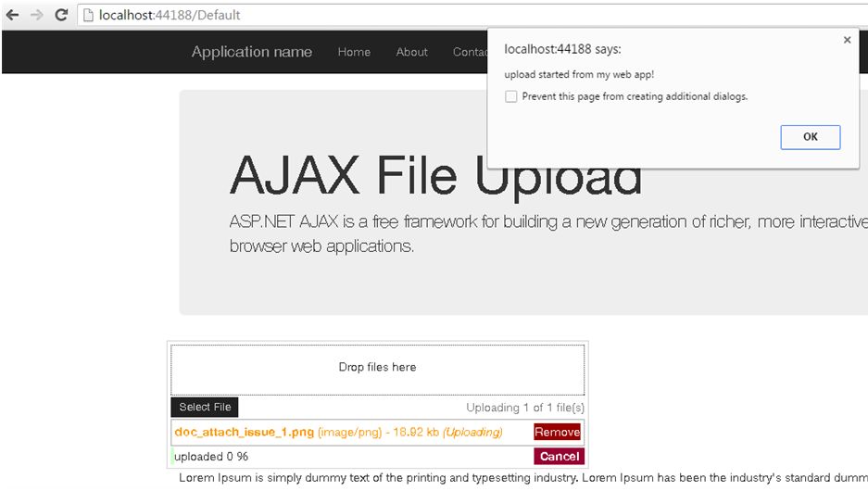Click the browser forward arrow

36,15
